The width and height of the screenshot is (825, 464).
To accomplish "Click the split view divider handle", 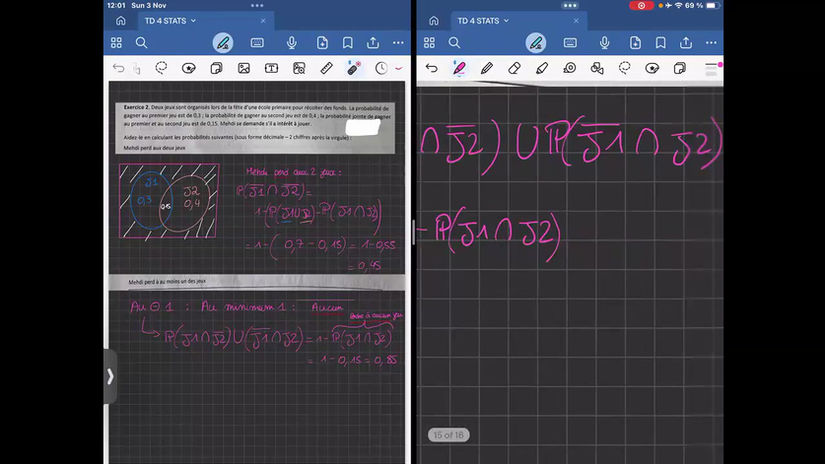I will tap(414, 233).
